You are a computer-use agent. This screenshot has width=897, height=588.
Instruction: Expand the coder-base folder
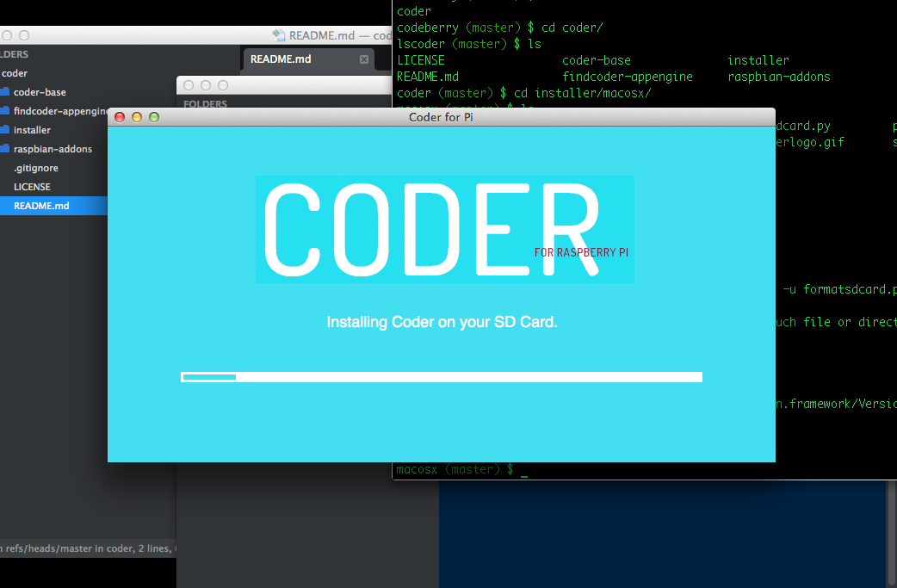point(40,92)
